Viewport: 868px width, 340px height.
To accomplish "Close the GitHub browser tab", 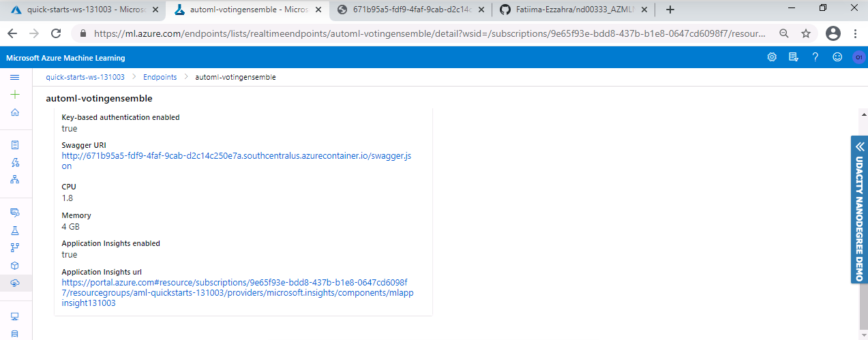I will coord(644,10).
